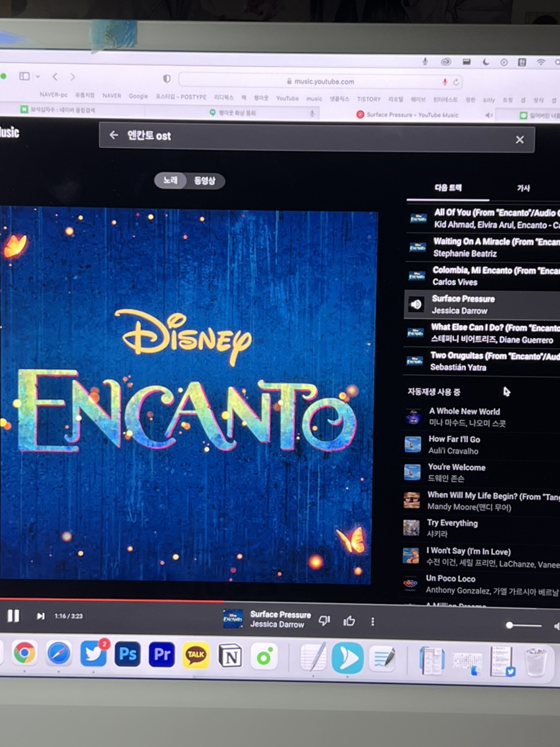Dislike Surface Pressure with thumbs-down
The image size is (560, 747).
324,620
